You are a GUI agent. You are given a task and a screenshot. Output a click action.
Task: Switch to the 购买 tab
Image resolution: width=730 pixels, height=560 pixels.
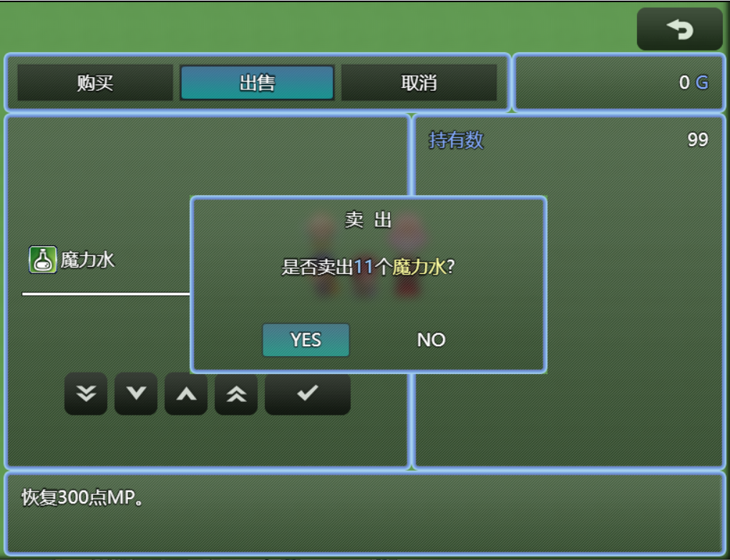pos(95,83)
